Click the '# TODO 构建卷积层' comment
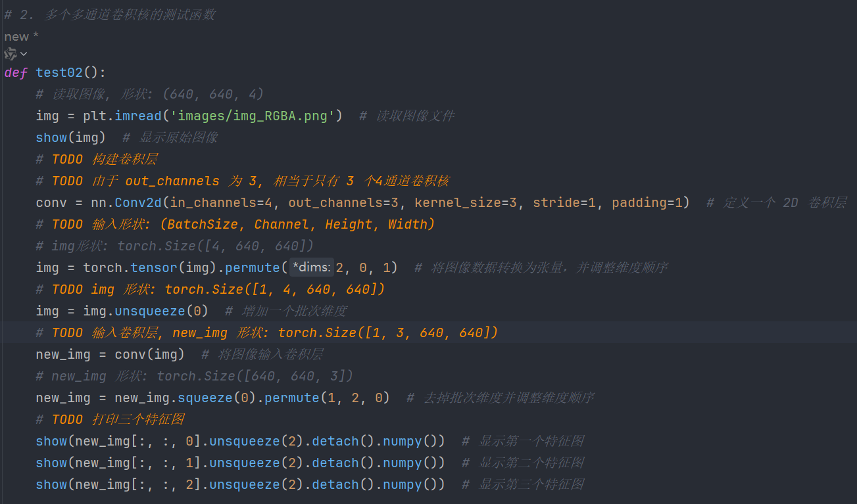 97,159
